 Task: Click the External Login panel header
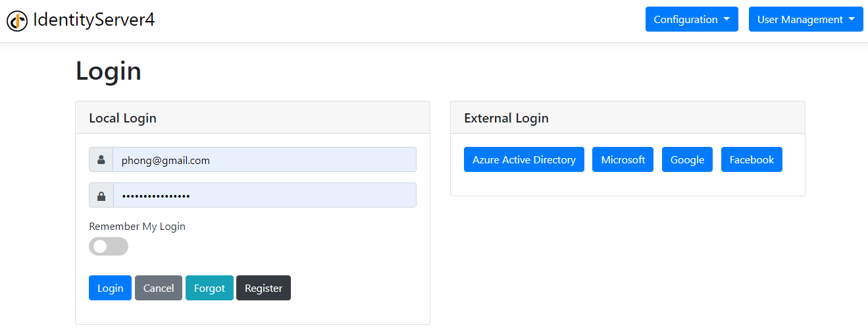coord(628,118)
